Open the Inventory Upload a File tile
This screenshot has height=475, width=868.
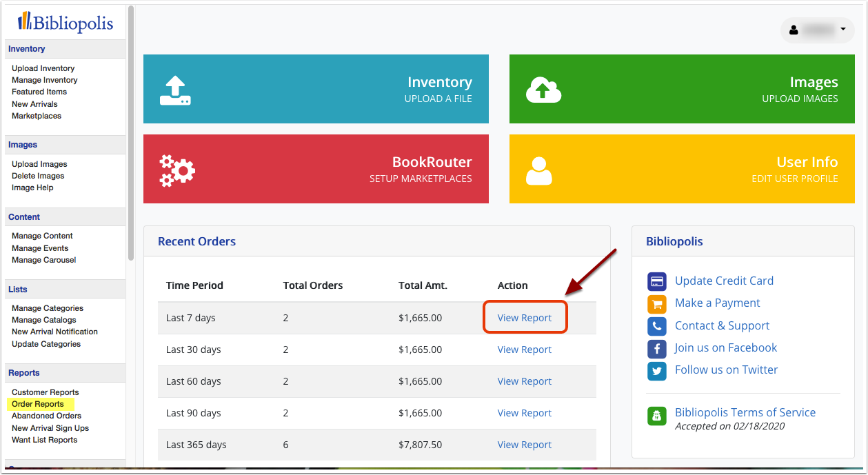pyautogui.click(x=316, y=89)
